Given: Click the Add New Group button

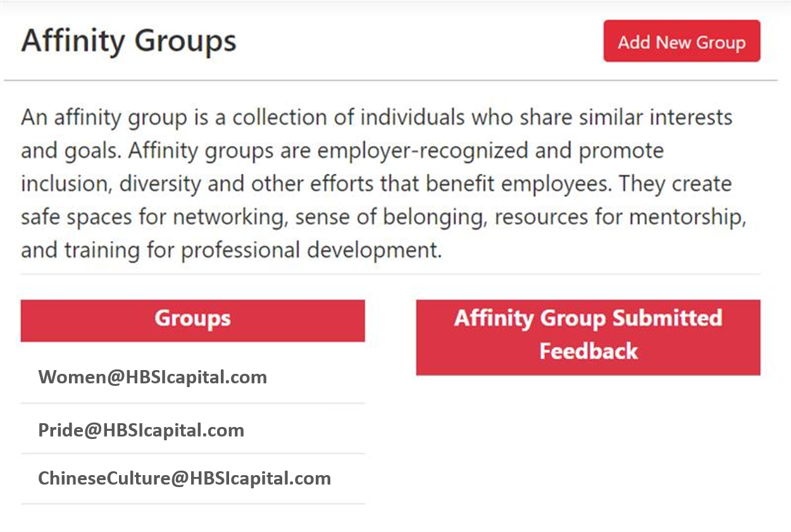Looking at the screenshot, I should click(x=682, y=42).
